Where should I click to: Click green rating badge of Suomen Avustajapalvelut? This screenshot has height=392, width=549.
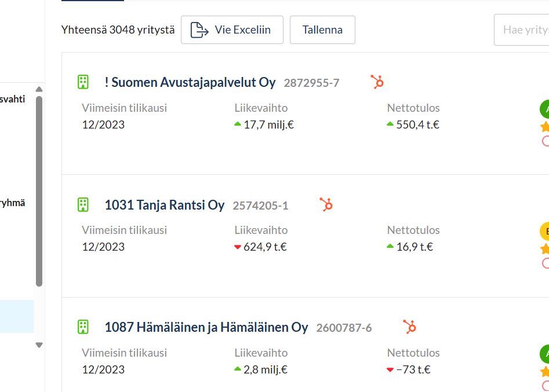[545, 109]
